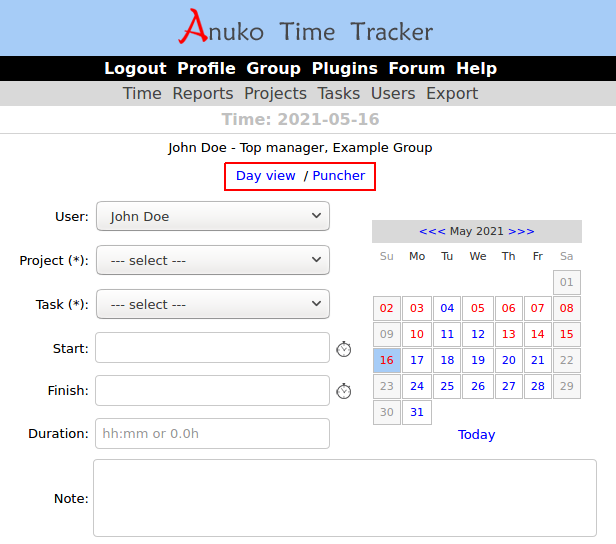Choose day 11 on the calendar

click(x=447, y=334)
